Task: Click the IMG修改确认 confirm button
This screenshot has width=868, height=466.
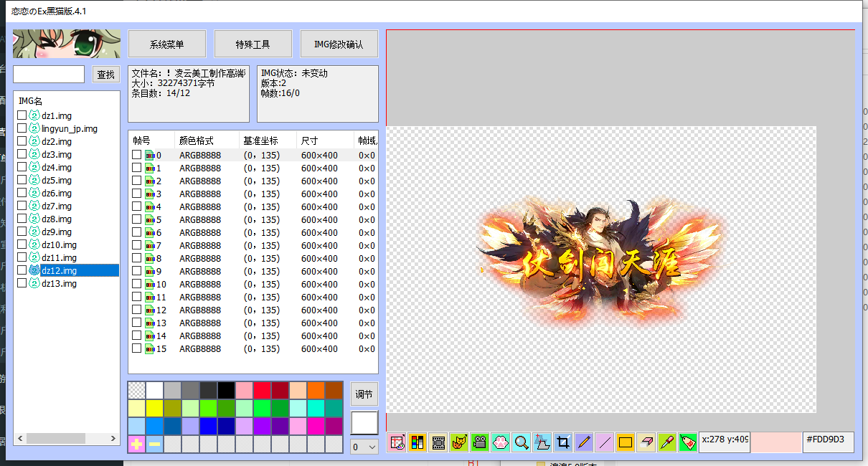Action: (x=339, y=44)
